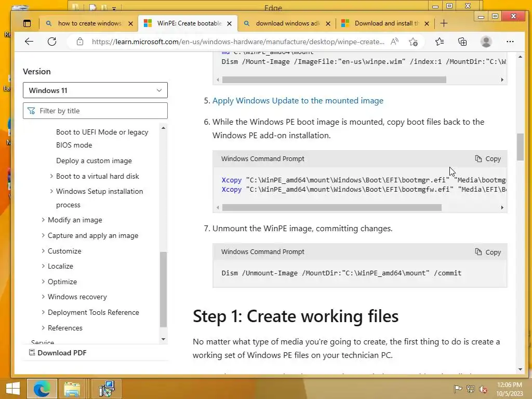Switch to 'how to create windows' tab

[89, 23]
